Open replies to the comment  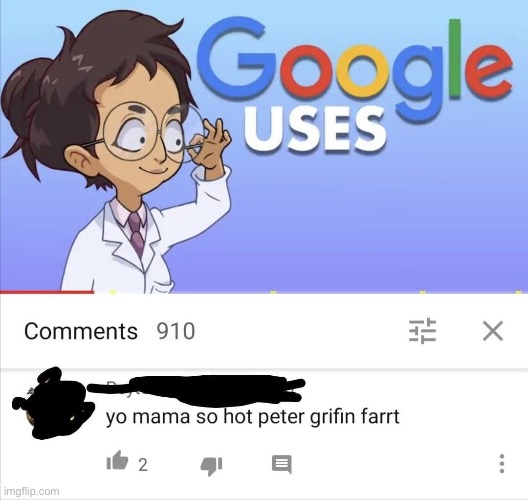[x=282, y=465]
